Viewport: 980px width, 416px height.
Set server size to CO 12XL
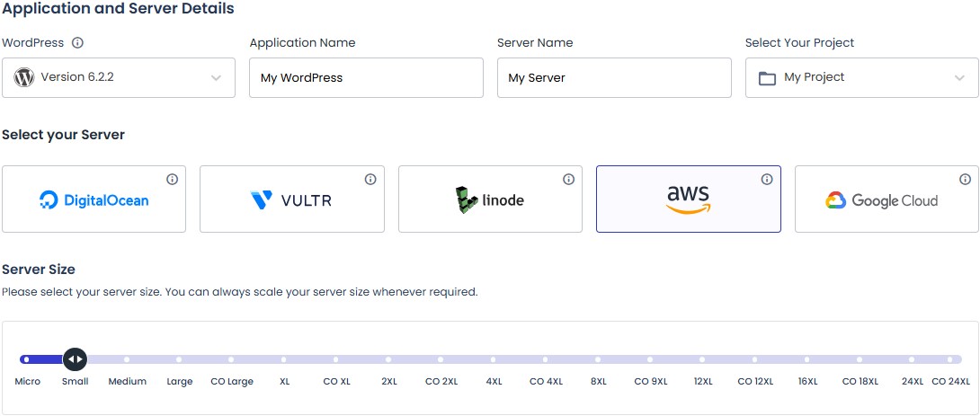click(x=754, y=359)
